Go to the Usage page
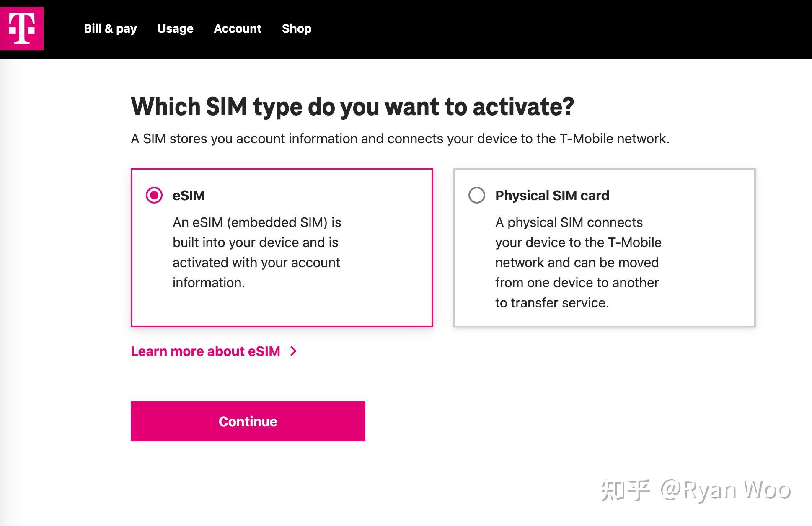This screenshot has width=812, height=526. 175,28
